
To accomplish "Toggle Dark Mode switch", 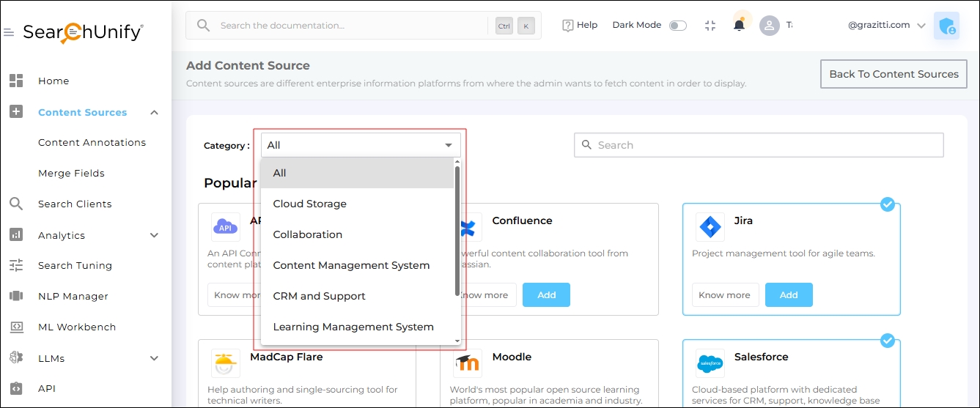I will tap(678, 26).
